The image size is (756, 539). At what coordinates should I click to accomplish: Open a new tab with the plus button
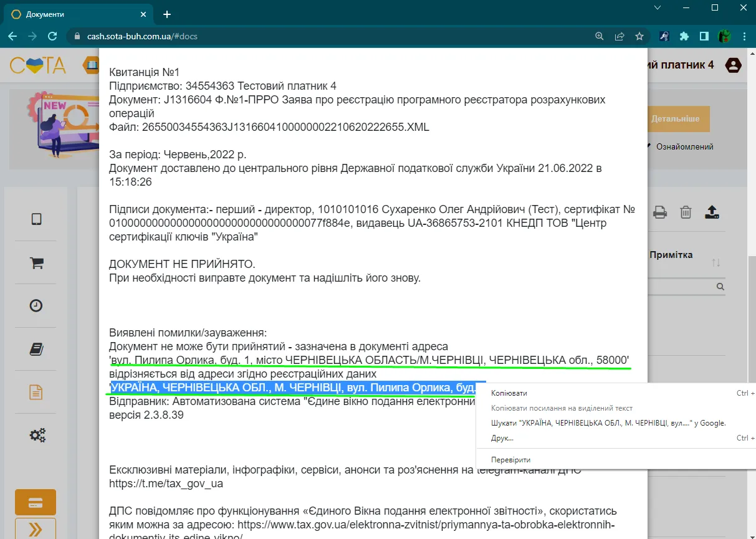[x=167, y=14]
